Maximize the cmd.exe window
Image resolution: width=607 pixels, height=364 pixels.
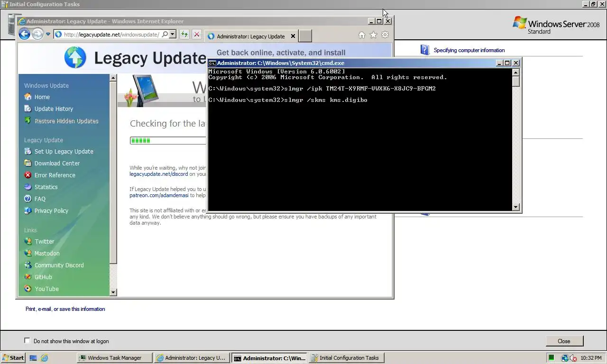507,63
